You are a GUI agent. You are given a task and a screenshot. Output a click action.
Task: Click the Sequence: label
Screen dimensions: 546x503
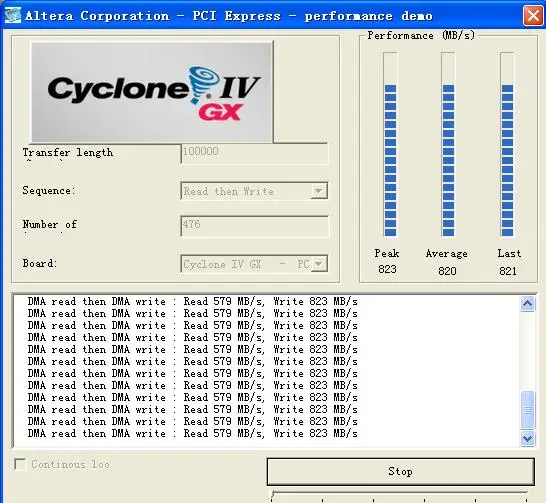(49, 190)
